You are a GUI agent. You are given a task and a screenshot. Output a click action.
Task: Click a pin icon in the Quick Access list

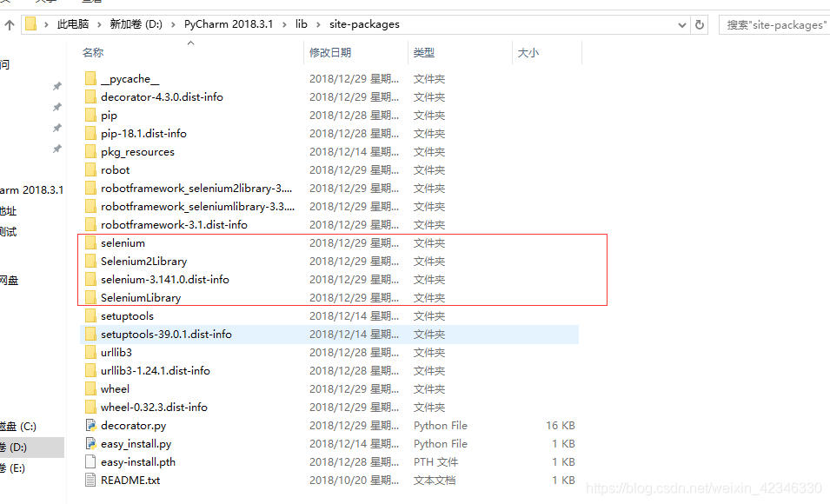pyautogui.click(x=57, y=86)
